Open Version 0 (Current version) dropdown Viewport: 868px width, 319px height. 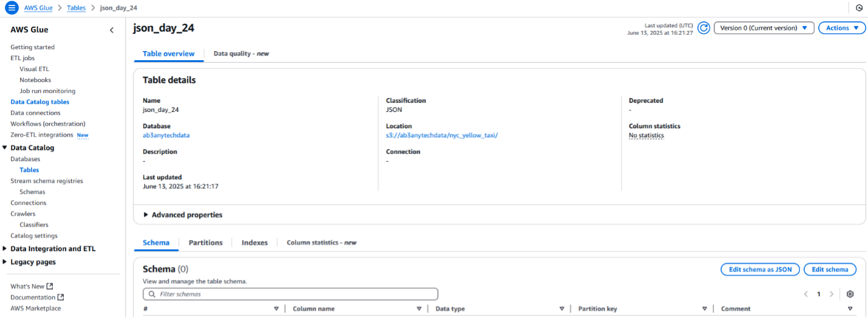(x=764, y=28)
